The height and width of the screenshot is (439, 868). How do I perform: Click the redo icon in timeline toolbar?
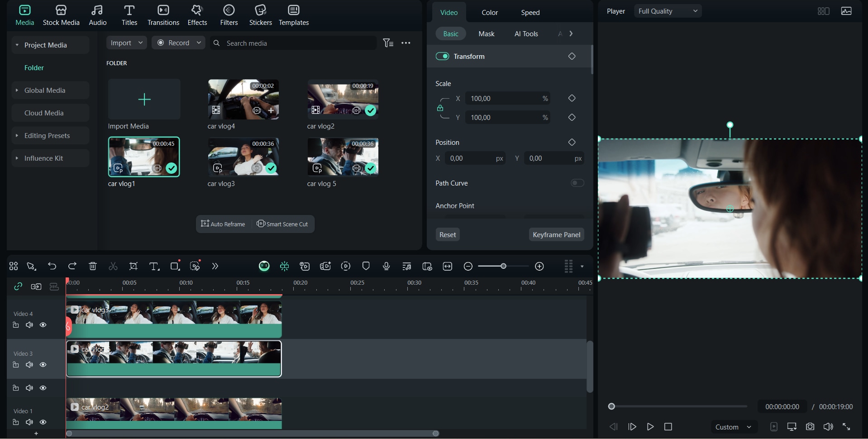point(72,266)
